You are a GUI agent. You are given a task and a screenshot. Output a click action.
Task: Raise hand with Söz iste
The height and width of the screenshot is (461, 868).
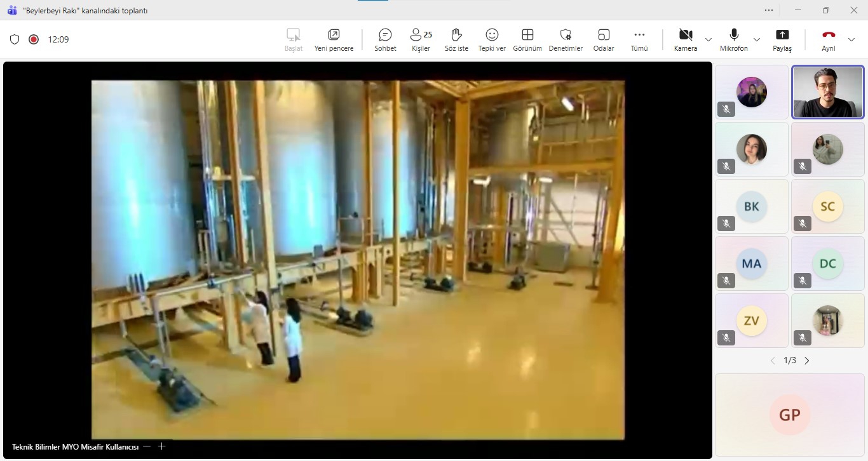pyautogui.click(x=456, y=39)
